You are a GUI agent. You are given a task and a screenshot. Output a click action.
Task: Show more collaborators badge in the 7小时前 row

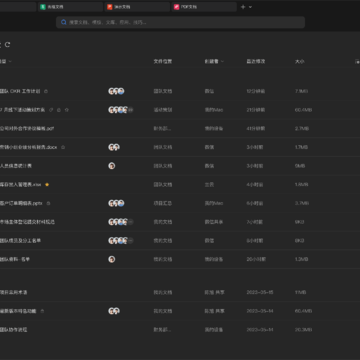pos(131,222)
